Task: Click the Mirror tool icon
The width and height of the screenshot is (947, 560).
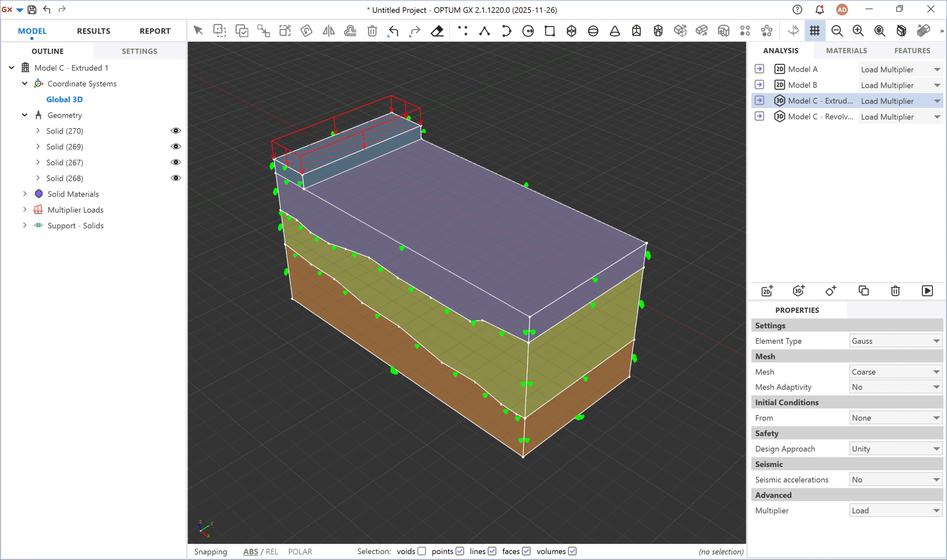Action: click(328, 31)
